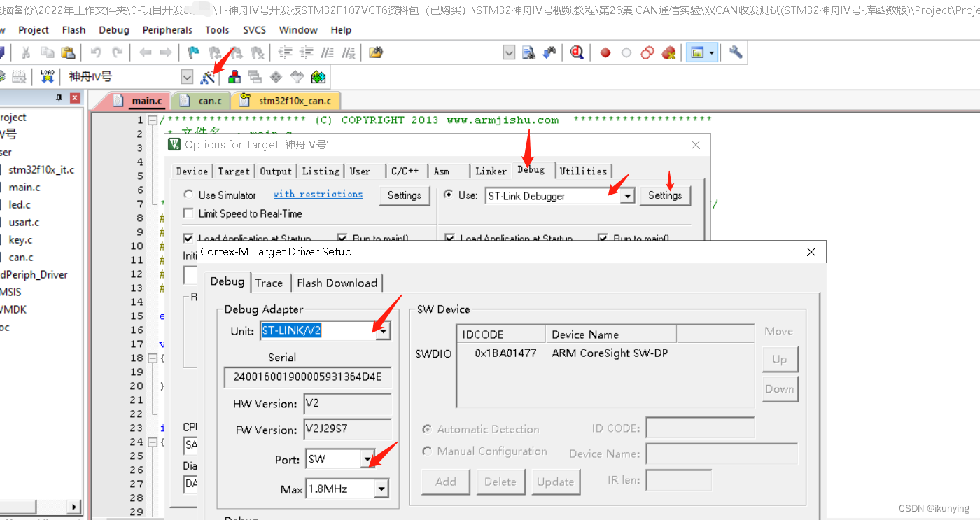Switch to the Flash Download tab
This screenshot has height=520, width=980.
(x=337, y=283)
